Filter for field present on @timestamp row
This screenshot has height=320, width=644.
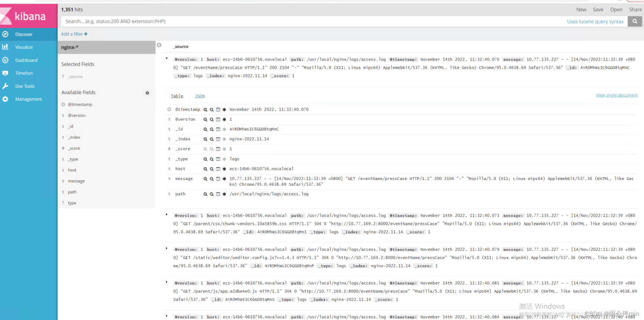click(x=224, y=110)
